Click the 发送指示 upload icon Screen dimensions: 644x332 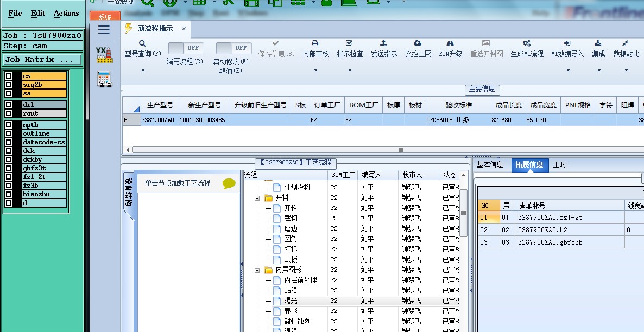click(383, 43)
